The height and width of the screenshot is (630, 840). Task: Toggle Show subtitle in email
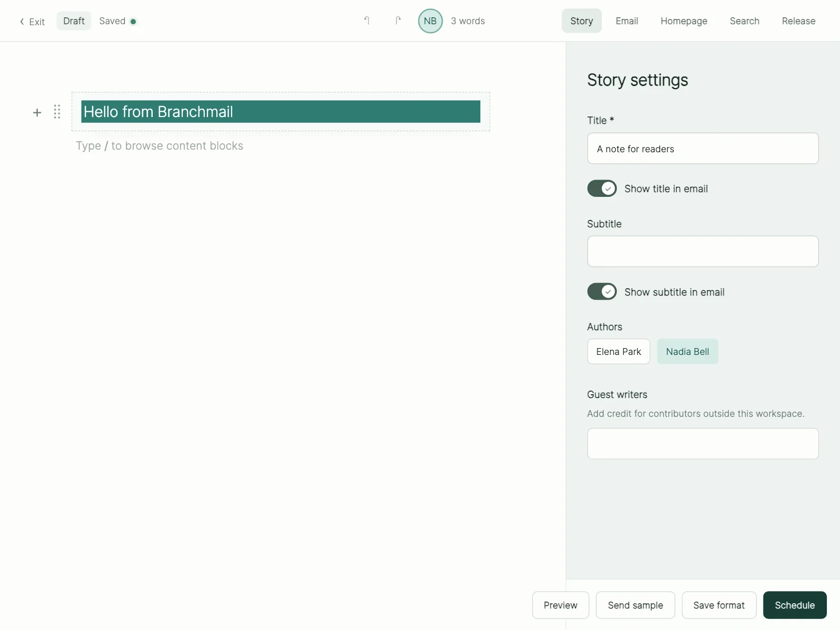click(602, 291)
